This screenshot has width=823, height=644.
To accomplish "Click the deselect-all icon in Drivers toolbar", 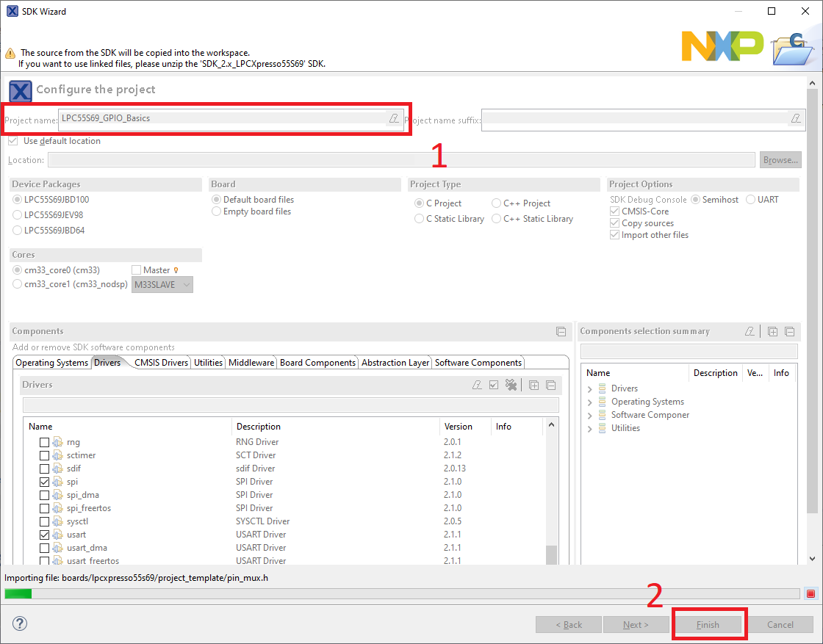I will tap(511, 385).
